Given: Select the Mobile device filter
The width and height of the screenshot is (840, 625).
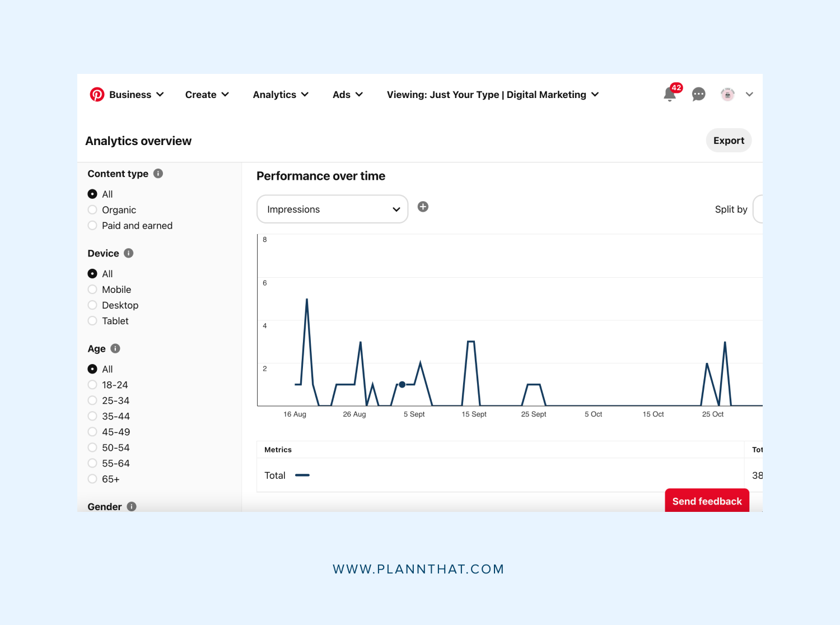Looking at the screenshot, I should [x=92, y=289].
